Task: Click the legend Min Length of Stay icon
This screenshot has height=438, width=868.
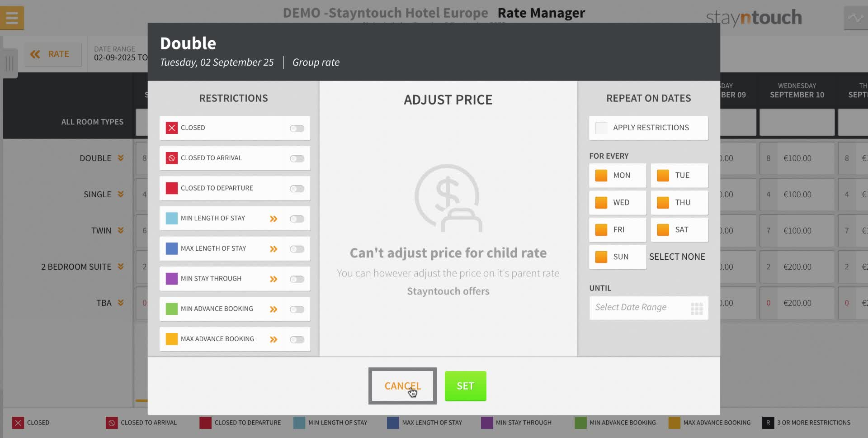Action: (x=299, y=423)
